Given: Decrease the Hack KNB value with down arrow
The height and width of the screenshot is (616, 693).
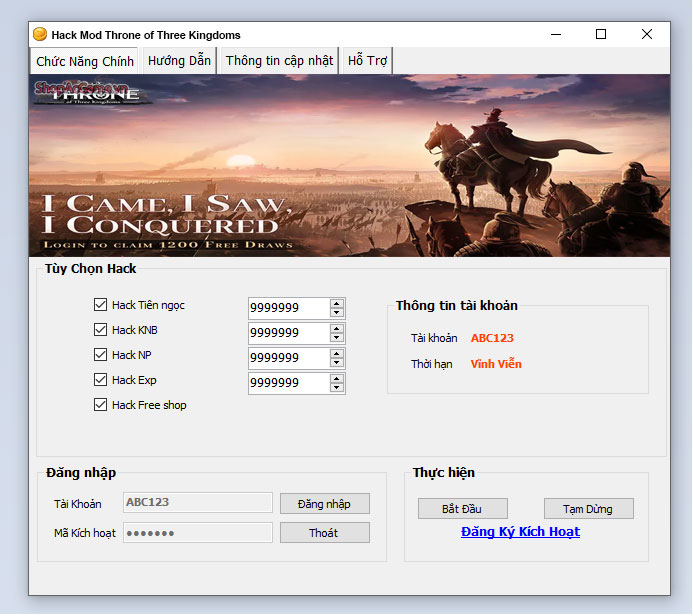Looking at the screenshot, I should [337, 338].
